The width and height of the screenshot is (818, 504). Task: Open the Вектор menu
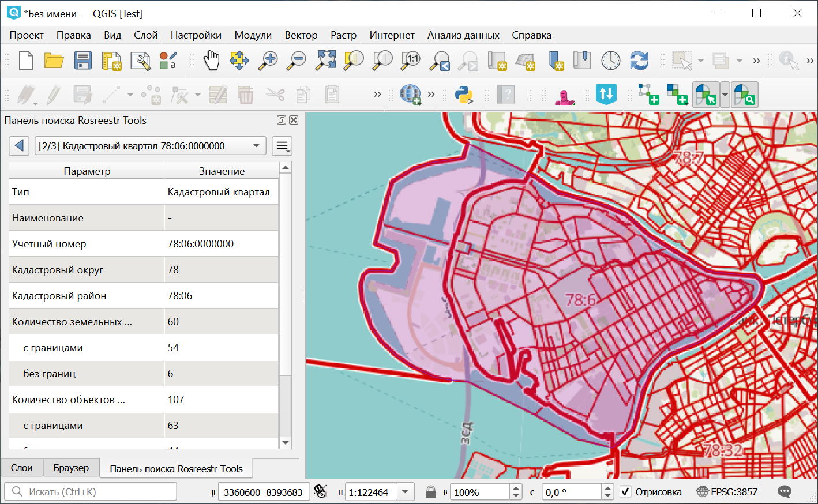(x=301, y=35)
